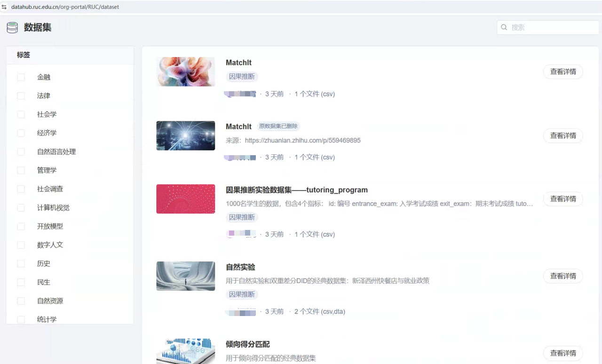Click the 因果推断 tag under 自然实验

pyautogui.click(x=242, y=294)
